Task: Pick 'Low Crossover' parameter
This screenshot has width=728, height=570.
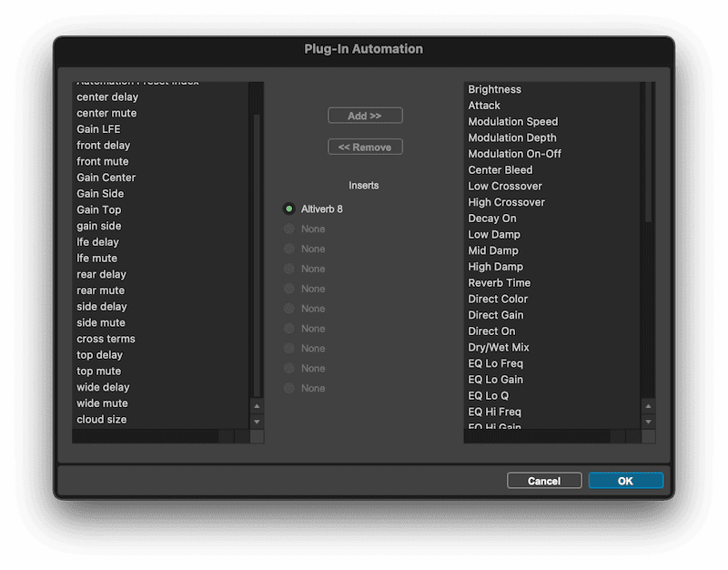Action: (505, 187)
